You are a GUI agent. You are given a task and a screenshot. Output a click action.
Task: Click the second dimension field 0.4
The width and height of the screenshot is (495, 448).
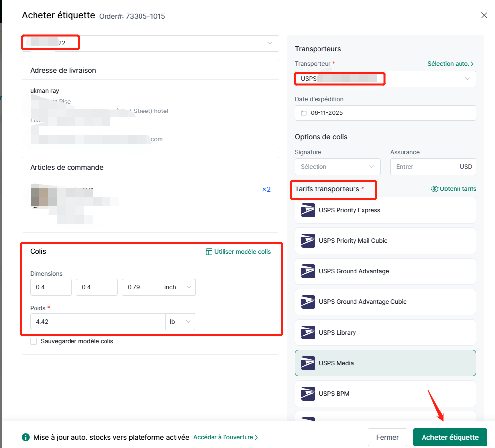[x=97, y=287]
